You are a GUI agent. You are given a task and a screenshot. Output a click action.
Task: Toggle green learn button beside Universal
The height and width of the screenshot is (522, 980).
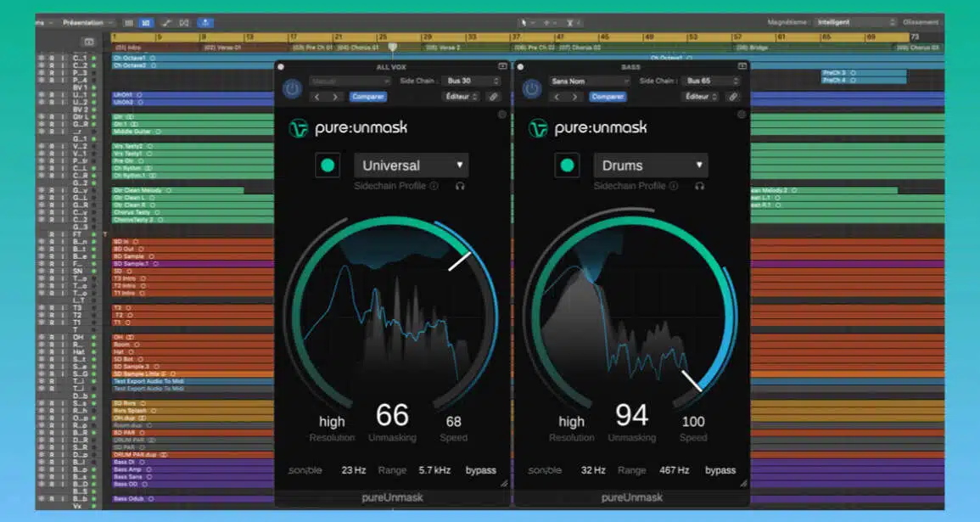(328, 166)
